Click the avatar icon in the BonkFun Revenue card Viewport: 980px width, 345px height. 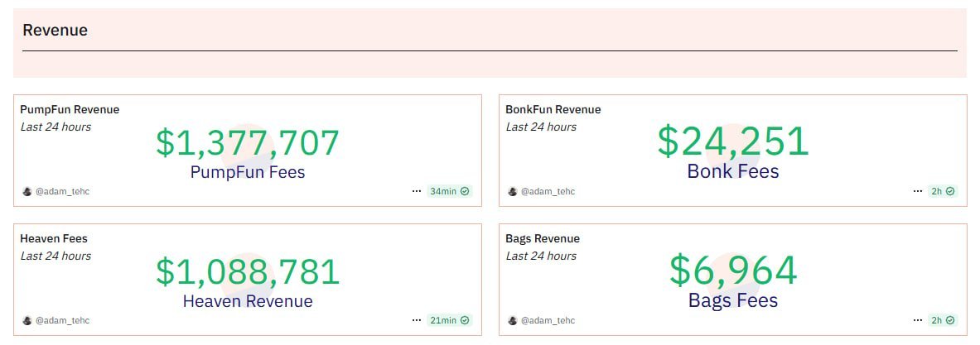tap(513, 191)
